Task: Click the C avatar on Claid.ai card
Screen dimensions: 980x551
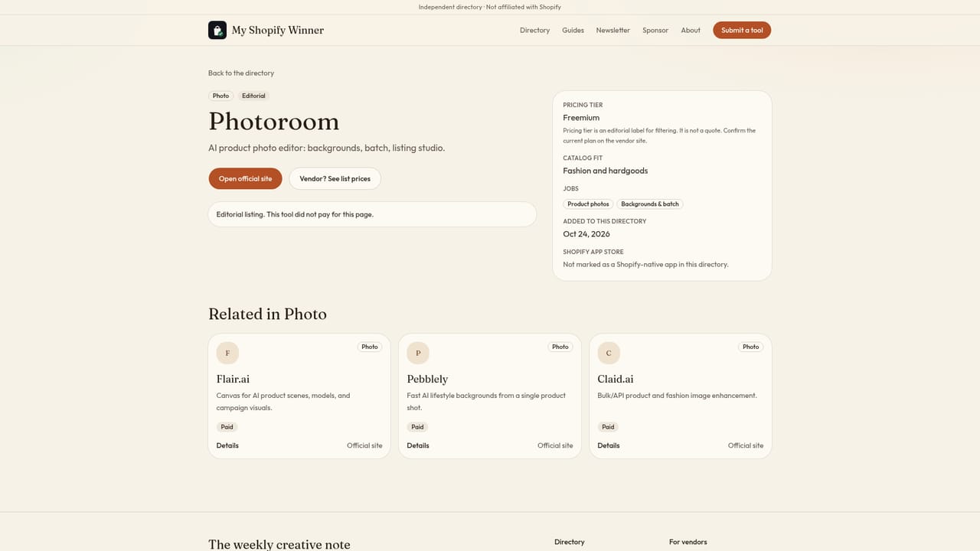Action: tap(609, 353)
